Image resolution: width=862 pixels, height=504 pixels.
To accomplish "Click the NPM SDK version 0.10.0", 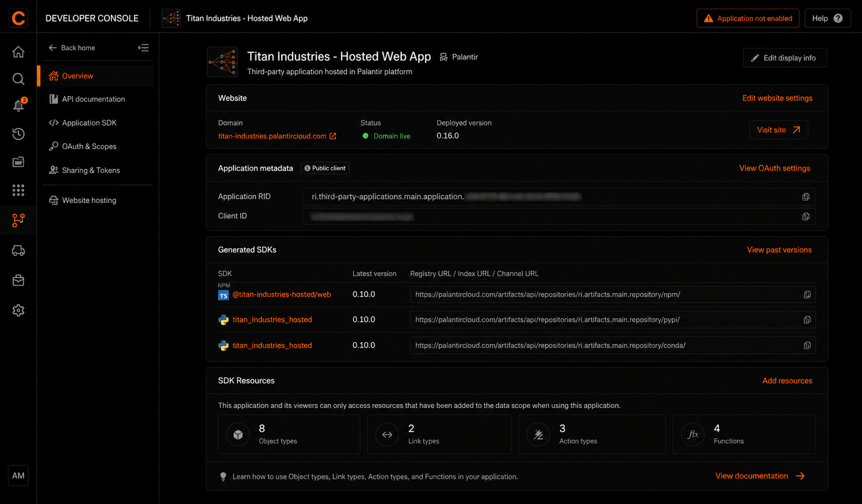I will click(x=364, y=295).
